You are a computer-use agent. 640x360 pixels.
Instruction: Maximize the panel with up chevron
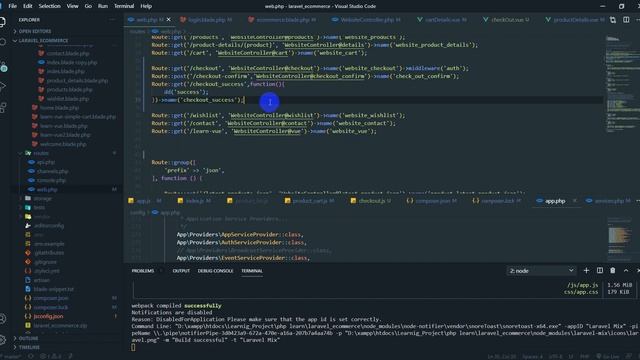pyautogui.click(x=626, y=271)
